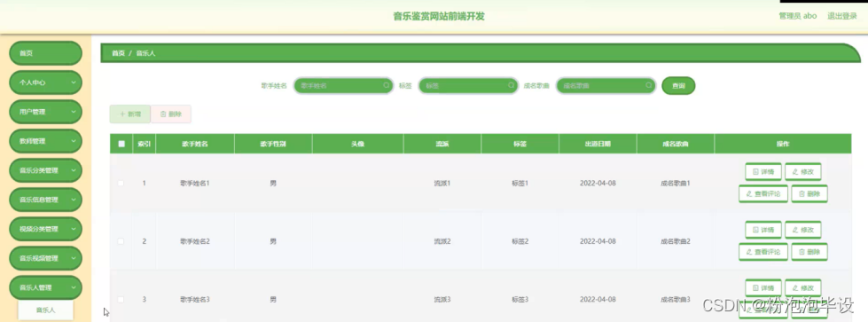Screen dimensions: 868x322
Task: Click 删除 in 歌手姓名2 row
Action: pos(809,252)
